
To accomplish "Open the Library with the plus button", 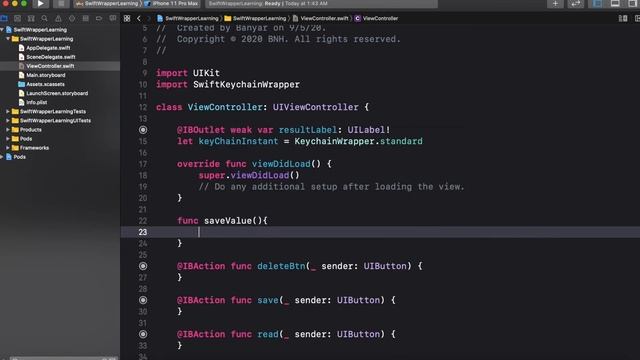I will [x=555, y=3].
